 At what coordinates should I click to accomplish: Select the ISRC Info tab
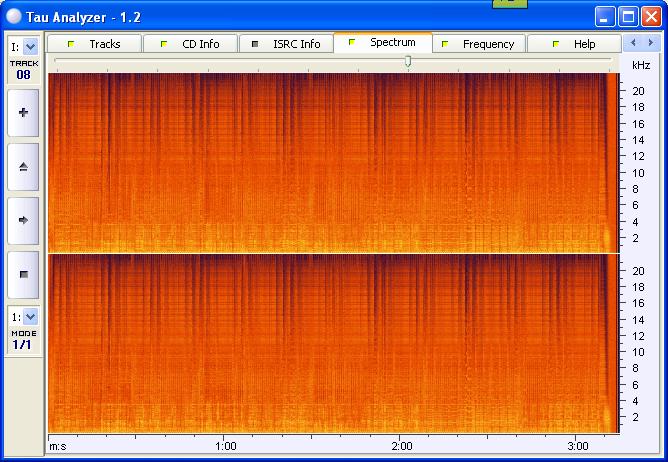point(286,44)
